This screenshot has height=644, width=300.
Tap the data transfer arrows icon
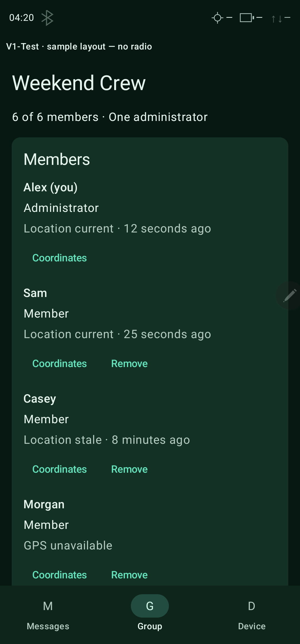[x=277, y=19]
